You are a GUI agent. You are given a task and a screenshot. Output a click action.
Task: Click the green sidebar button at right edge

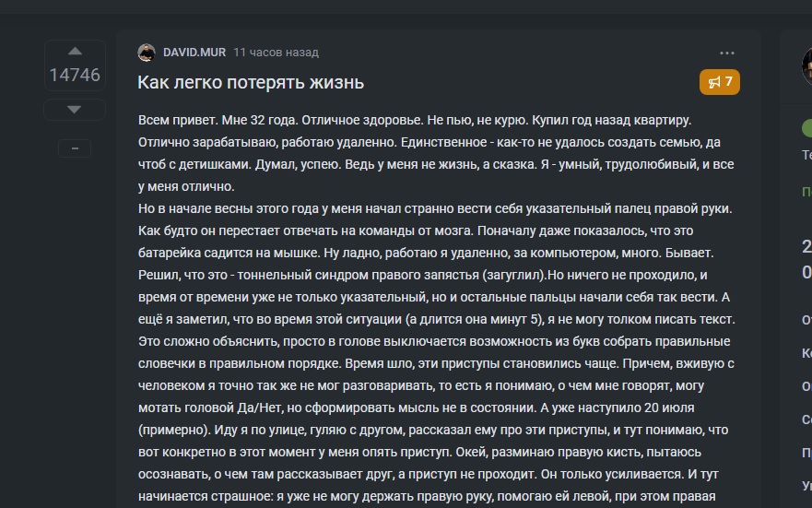tap(806, 127)
